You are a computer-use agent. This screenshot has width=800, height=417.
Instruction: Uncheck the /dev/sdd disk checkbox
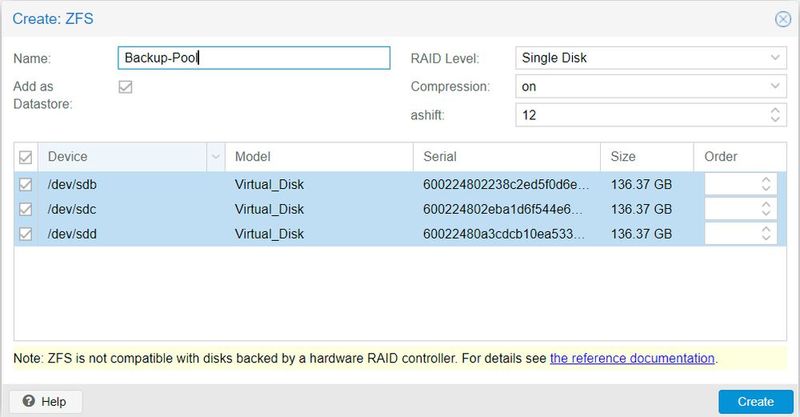coord(26,234)
